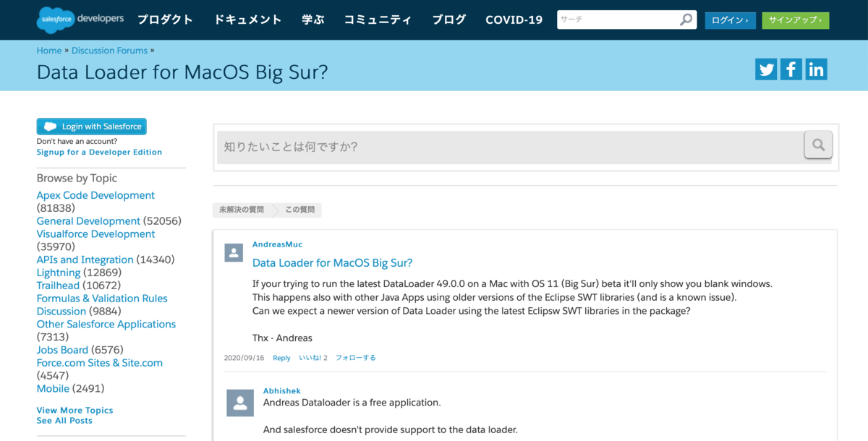Open the Apex Code Development topic
The image size is (868, 441).
(95, 195)
